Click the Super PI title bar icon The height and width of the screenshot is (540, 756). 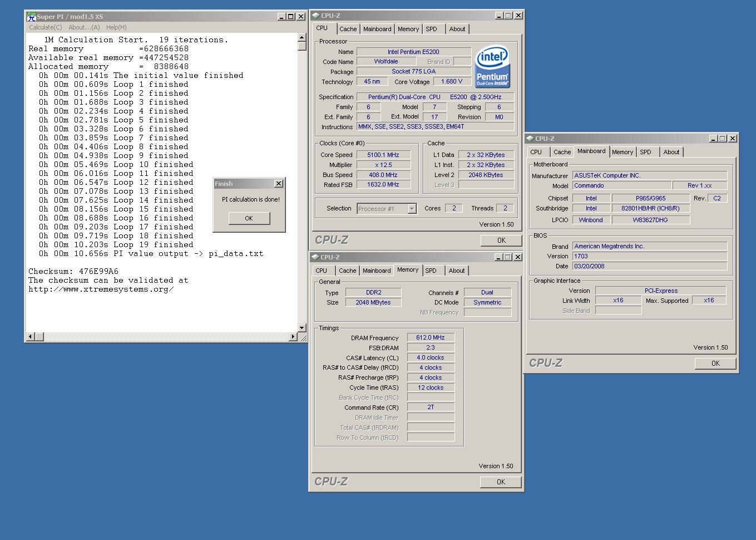(x=31, y=17)
